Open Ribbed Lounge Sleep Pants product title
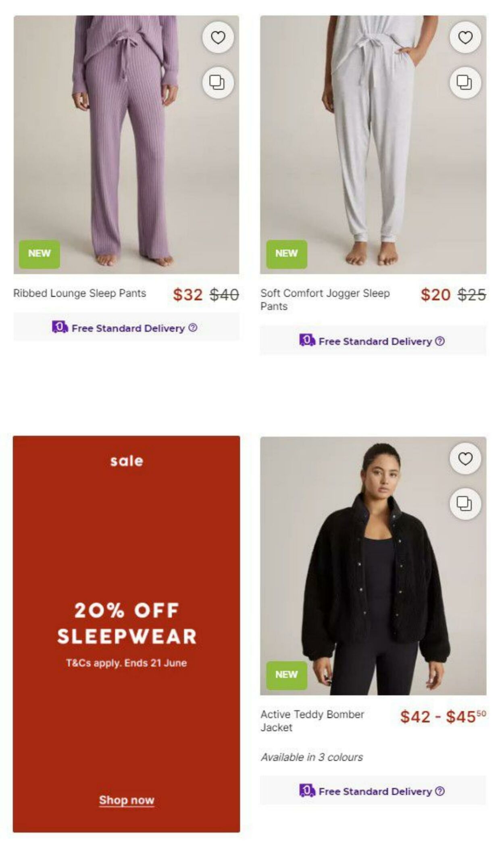Viewport: 504px width, 854px height. 80,293
